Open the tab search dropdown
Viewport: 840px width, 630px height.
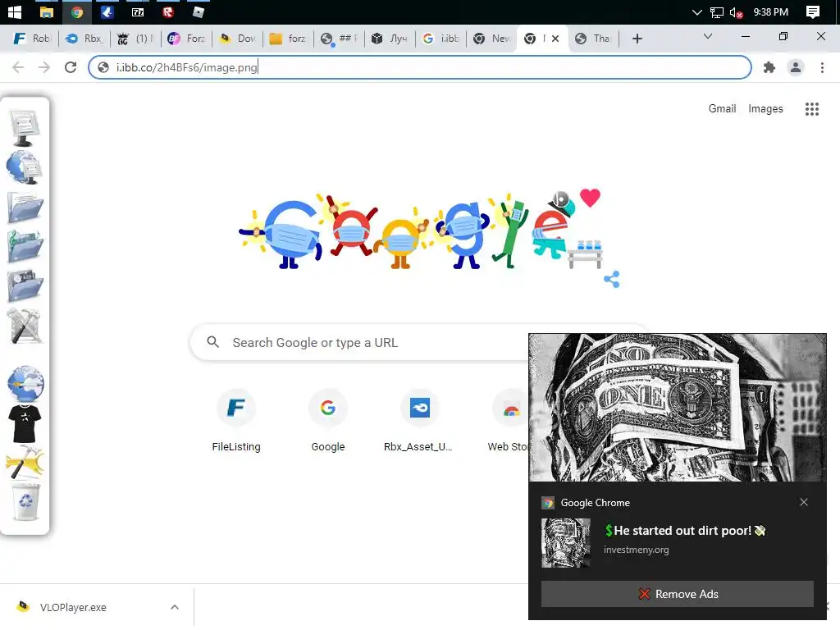708,36
